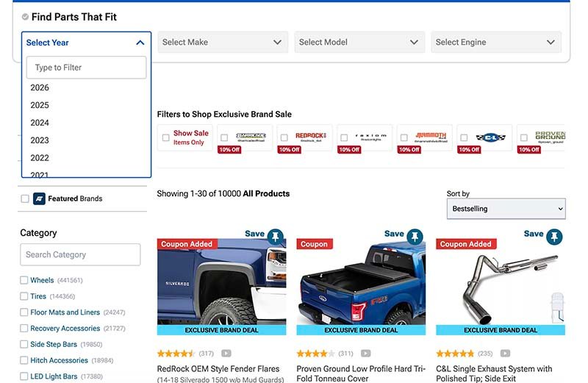Image resolution: width=588 pixels, height=383 pixels.
Task: Expand the Select Model dropdown
Action: (358, 43)
